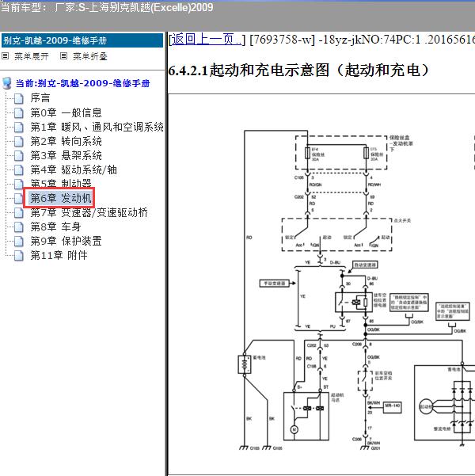Open 第8章 车身
This screenshot has height=476, width=475.
(x=55, y=227)
